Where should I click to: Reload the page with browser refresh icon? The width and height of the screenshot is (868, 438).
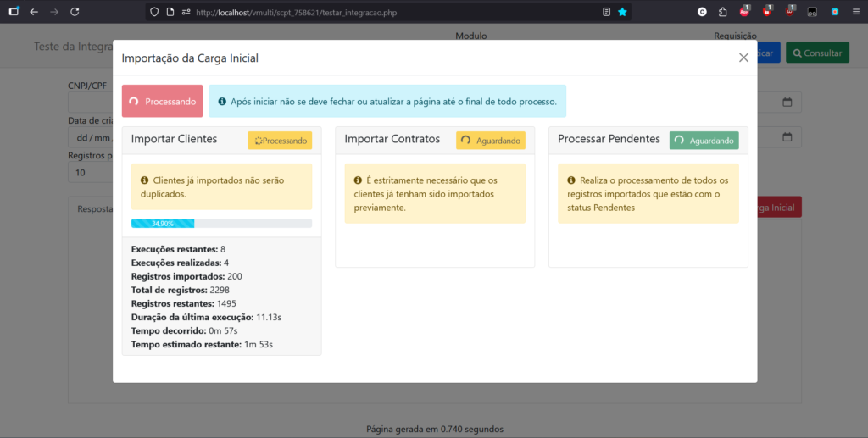point(75,12)
